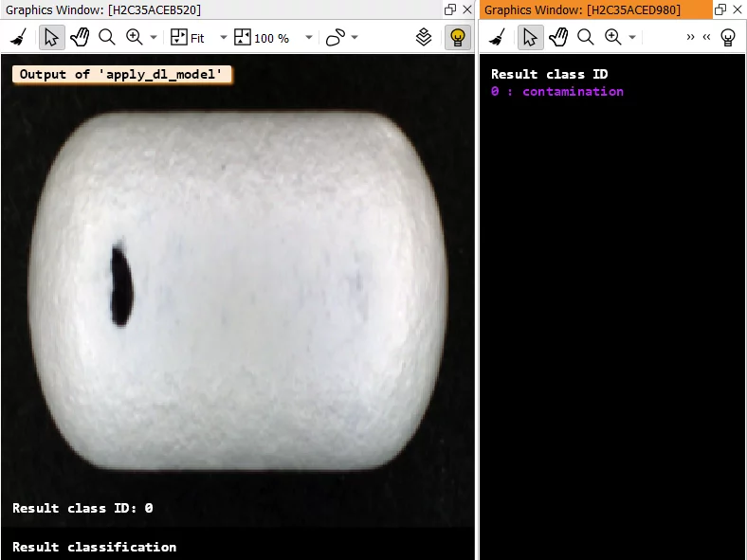Screen dimensions: 747x560
Task: Click the Fit button in left toolbar
Action: tap(188, 38)
